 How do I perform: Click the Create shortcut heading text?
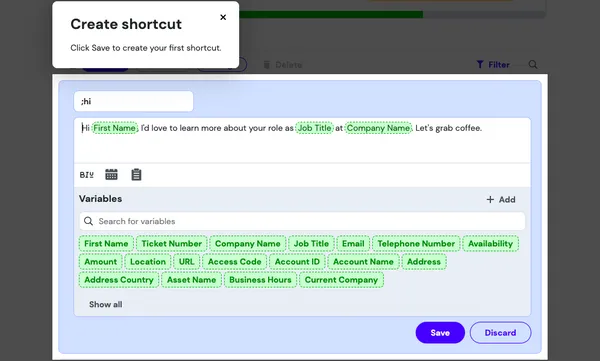[x=126, y=24]
